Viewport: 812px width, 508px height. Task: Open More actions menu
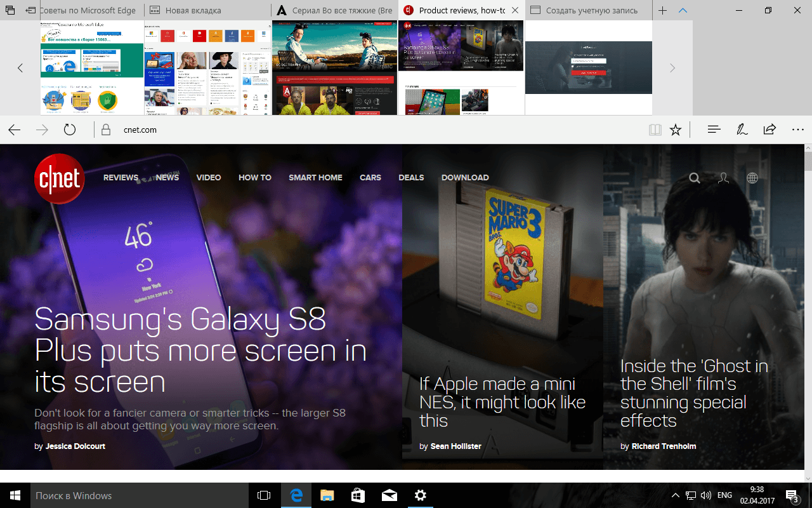797,129
